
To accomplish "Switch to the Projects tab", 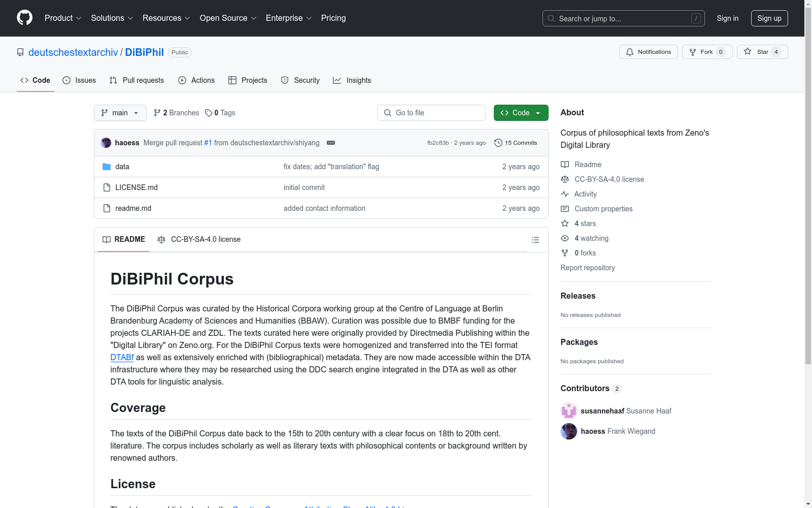I will pos(248,80).
